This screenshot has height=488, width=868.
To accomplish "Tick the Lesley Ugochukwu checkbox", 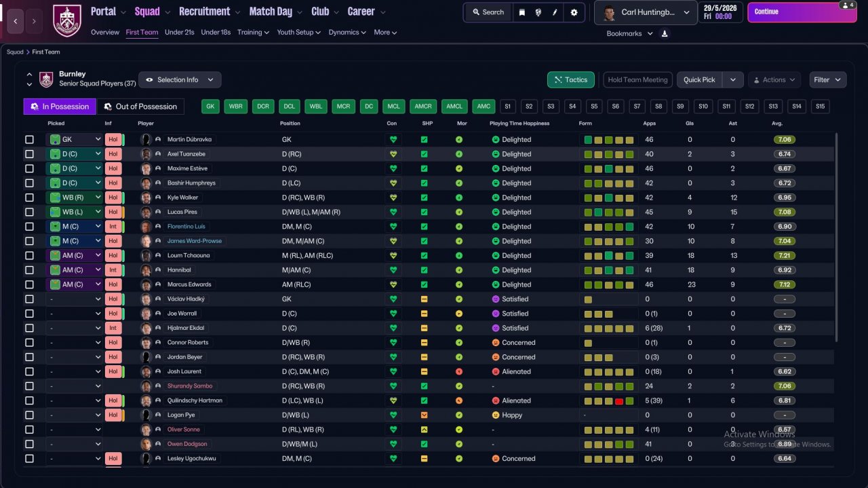I will pyautogui.click(x=29, y=459).
